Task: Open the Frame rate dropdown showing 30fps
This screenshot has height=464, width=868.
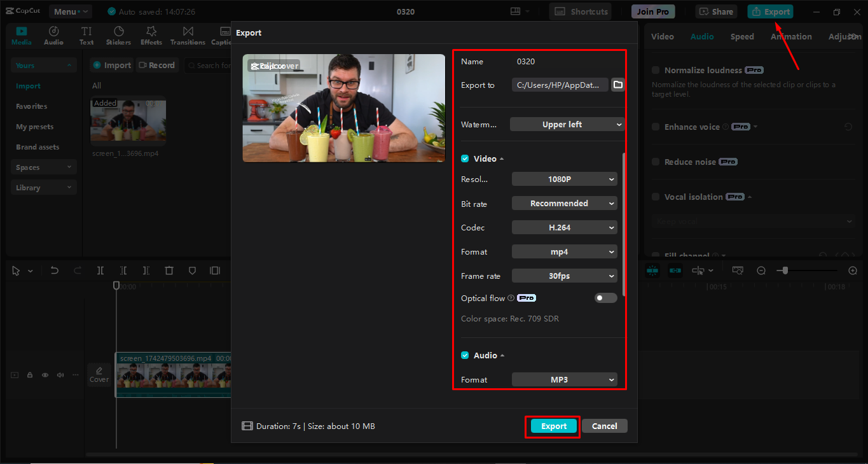Action: [564, 276]
